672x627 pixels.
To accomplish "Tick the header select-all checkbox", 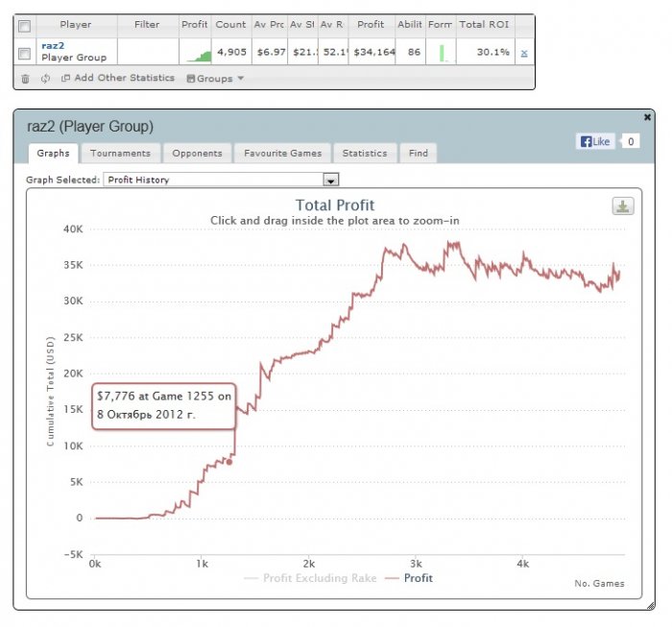I will pos(24,26).
